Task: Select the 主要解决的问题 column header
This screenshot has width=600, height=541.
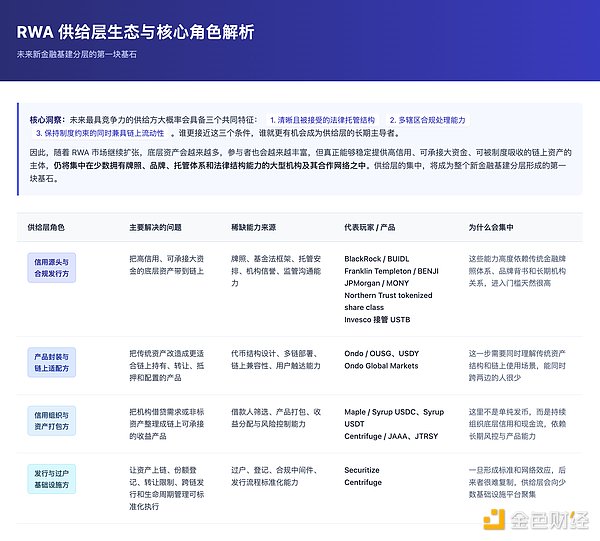Action: coord(158,227)
